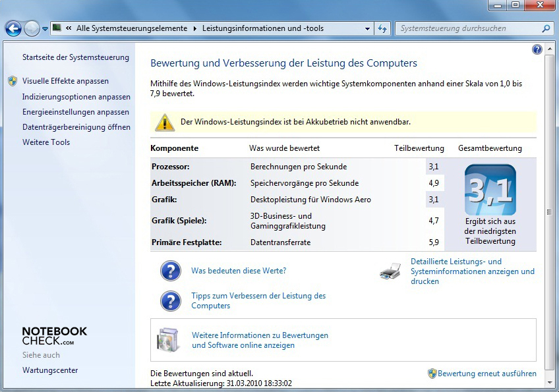The height and width of the screenshot is (392, 559).
Task: Click 'Berechnungen pro Sekunde' text
Action: coord(299,167)
